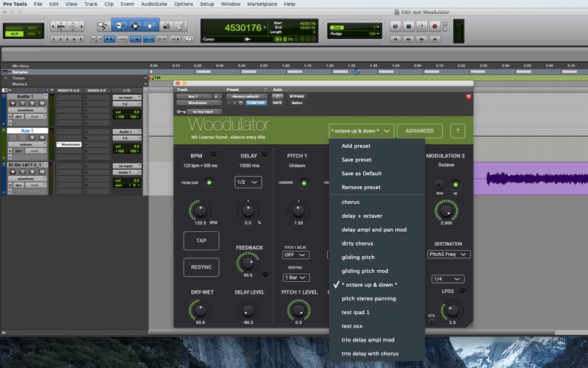
Task: Click the Aux 1 track name
Action: tap(27, 131)
